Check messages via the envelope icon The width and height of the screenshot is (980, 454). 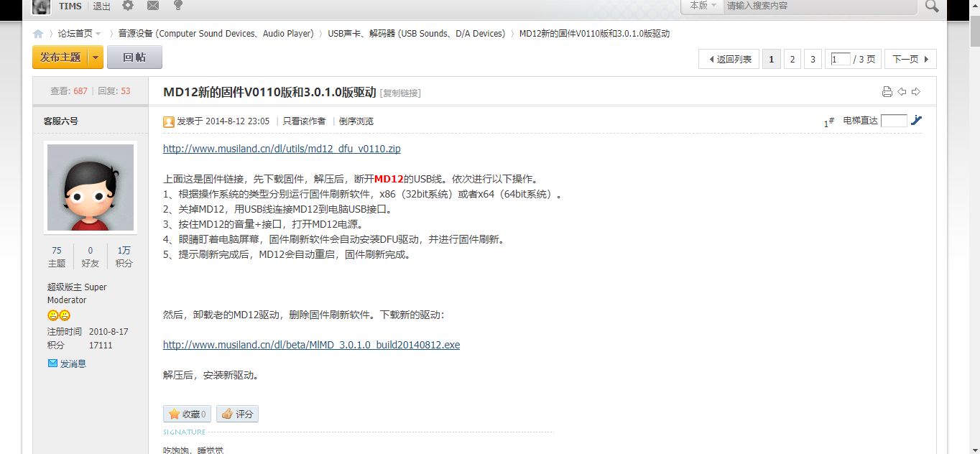point(153,6)
